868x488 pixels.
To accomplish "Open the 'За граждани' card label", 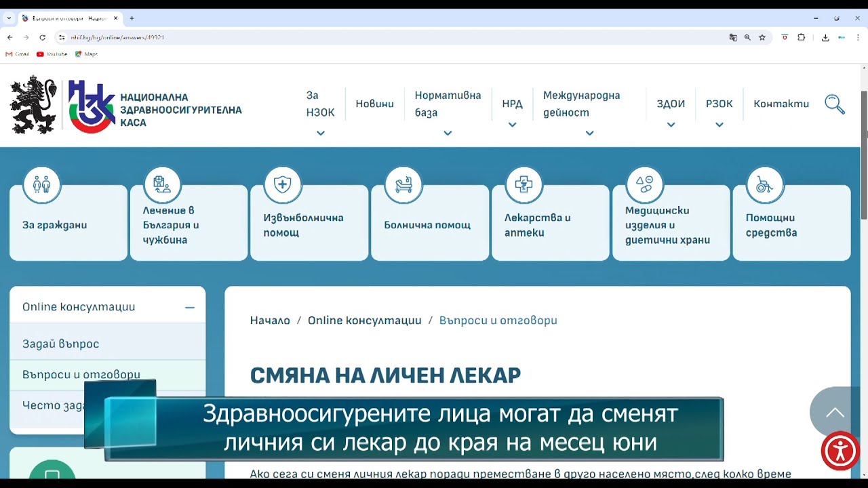I will point(54,225).
